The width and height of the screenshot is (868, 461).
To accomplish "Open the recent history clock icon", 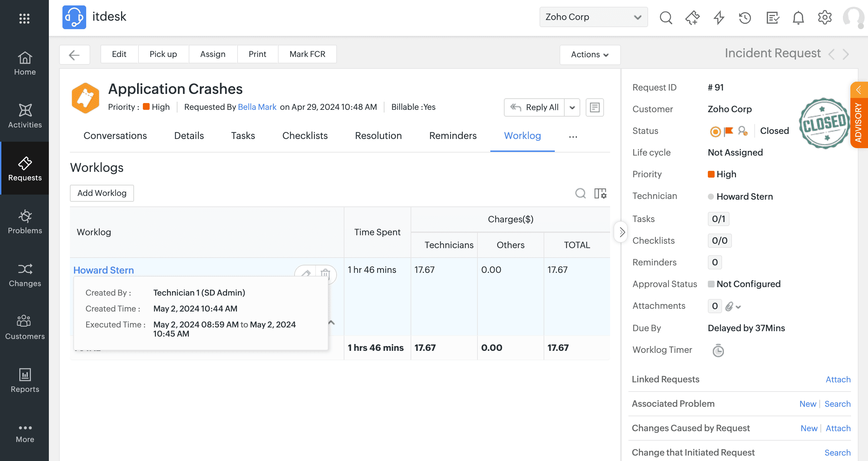I will point(745,17).
